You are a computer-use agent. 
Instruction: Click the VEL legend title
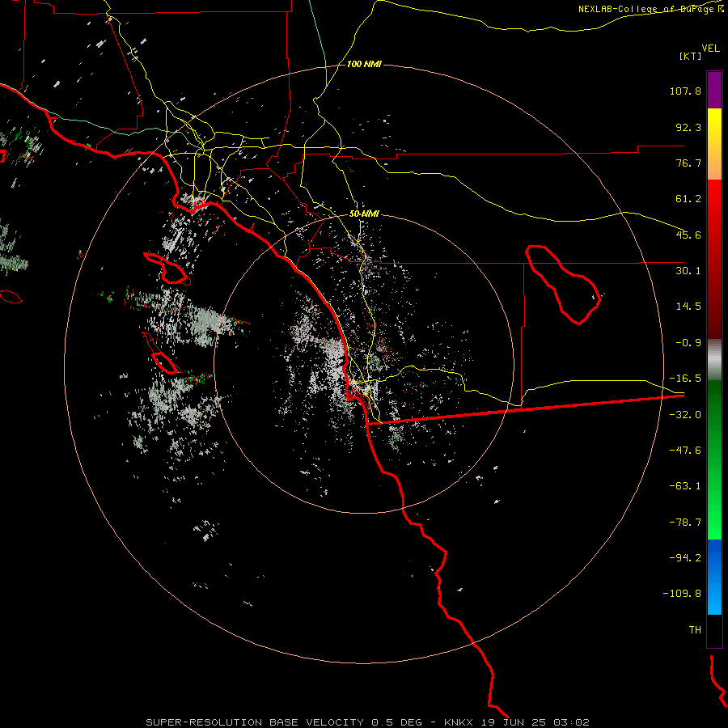point(710,49)
